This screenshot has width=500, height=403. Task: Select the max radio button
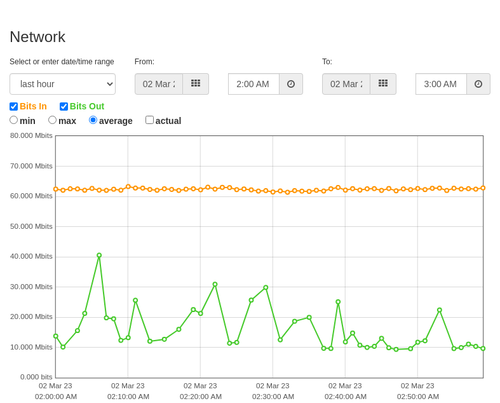[x=52, y=120]
